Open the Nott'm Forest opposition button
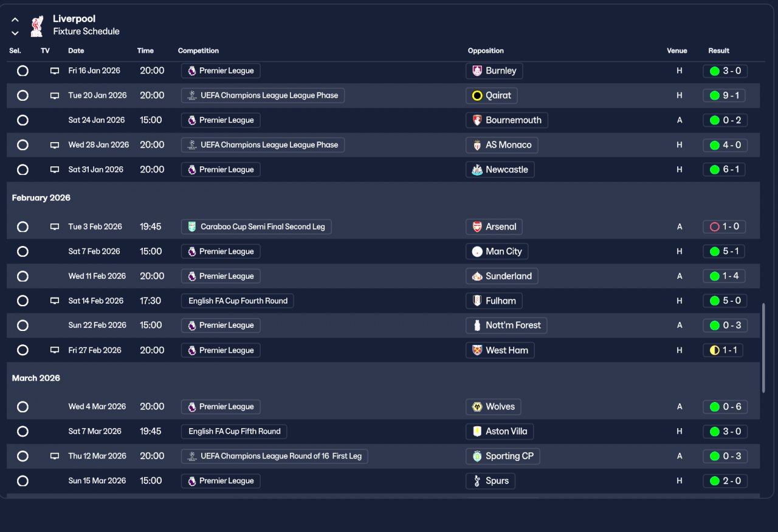778x532 pixels. pyautogui.click(x=506, y=326)
